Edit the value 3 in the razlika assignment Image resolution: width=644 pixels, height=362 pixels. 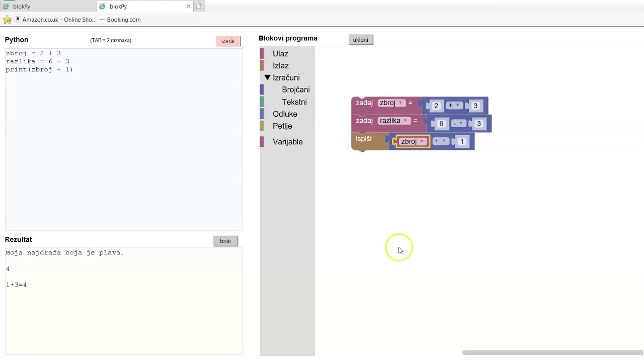click(x=478, y=124)
